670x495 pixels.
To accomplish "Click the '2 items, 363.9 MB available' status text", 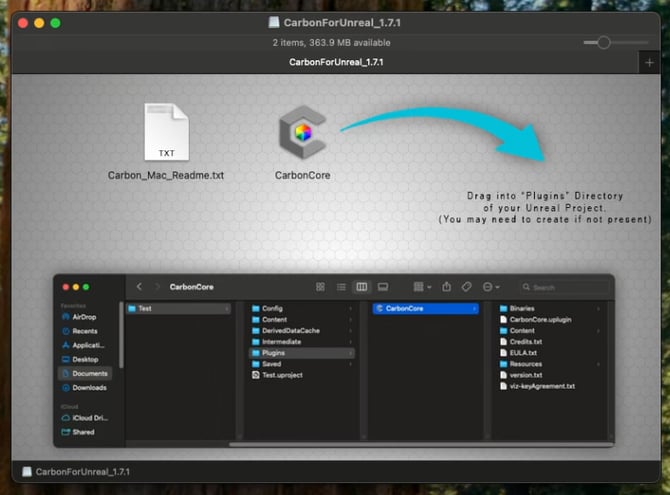I will pos(332,43).
